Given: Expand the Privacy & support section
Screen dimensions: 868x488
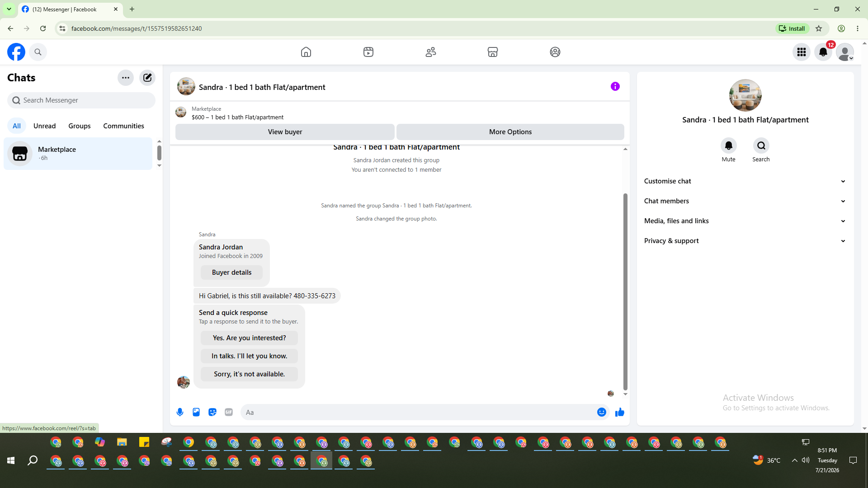Looking at the screenshot, I should (x=745, y=241).
